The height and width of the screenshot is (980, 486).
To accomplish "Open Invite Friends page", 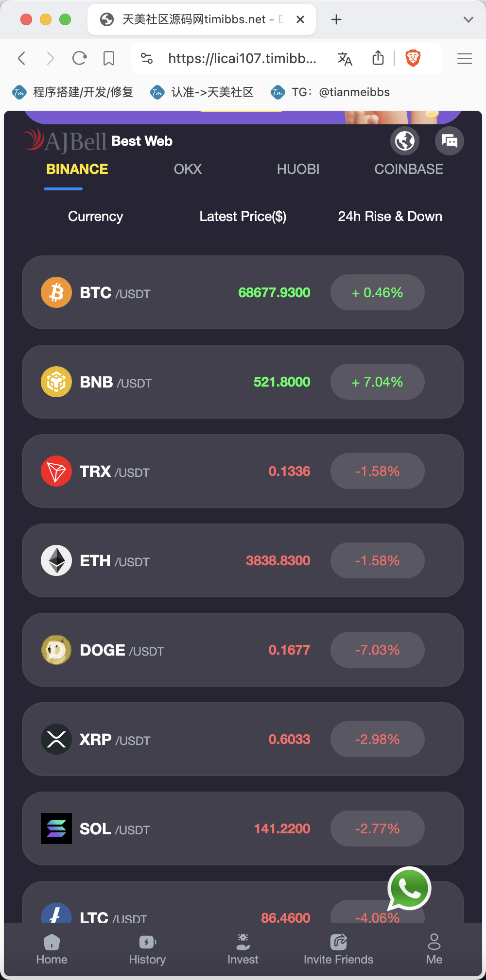I will (x=338, y=949).
